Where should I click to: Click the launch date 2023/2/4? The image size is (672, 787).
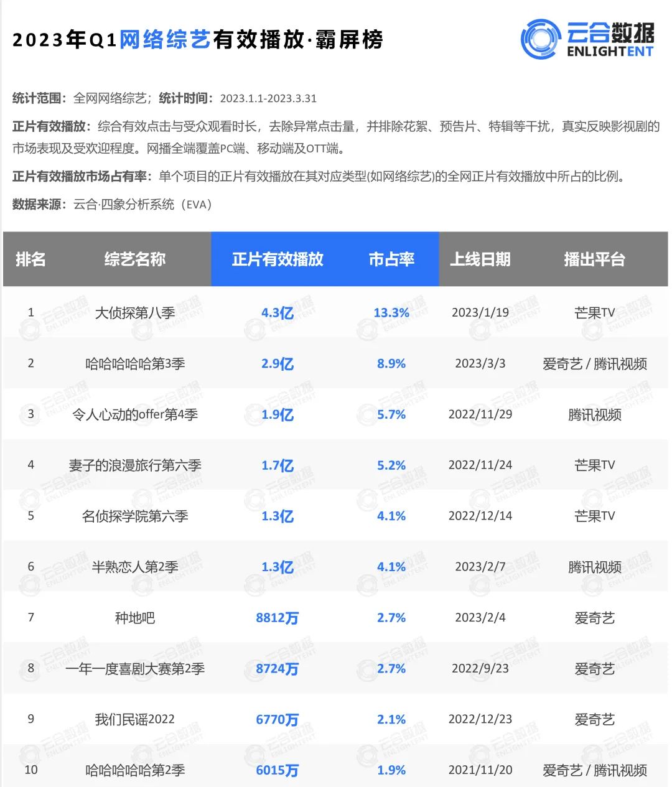click(480, 618)
